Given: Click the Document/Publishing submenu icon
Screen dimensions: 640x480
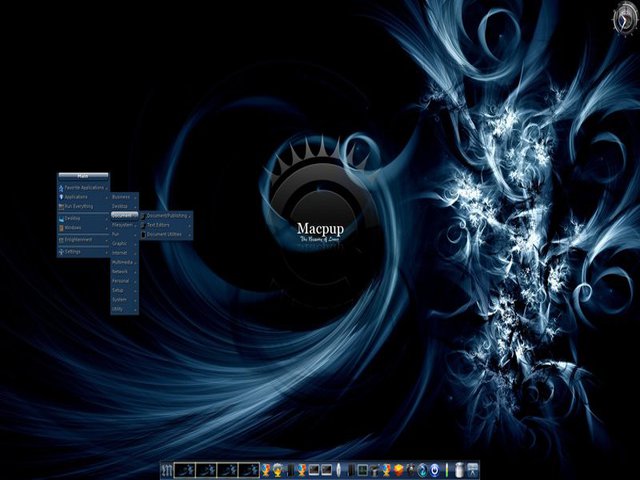Looking at the screenshot, I should [x=143, y=216].
